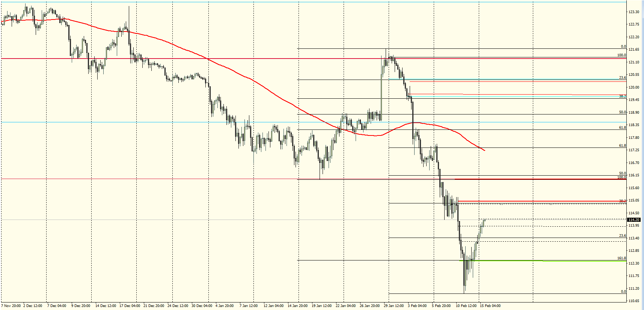Image resolution: width=644 pixels, height=310 pixels.
Task: Select the 111.75 price scale value
Action: click(x=634, y=276)
